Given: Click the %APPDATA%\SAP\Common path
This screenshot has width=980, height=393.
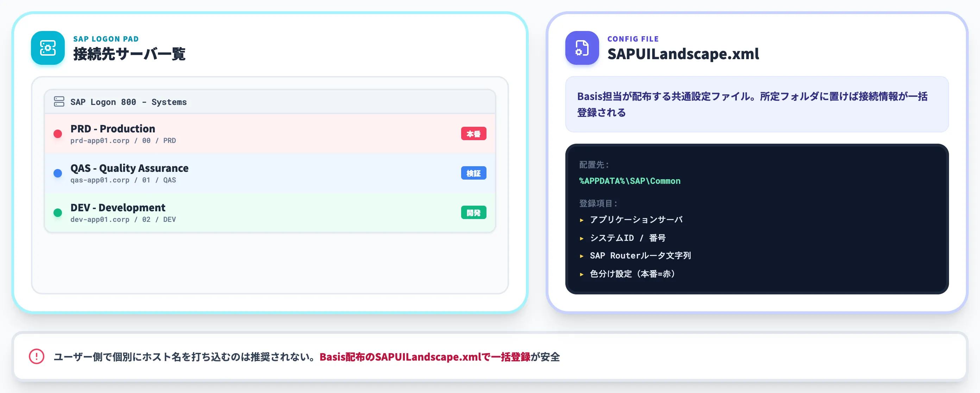Looking at the screenshot, I should point(630,181).
